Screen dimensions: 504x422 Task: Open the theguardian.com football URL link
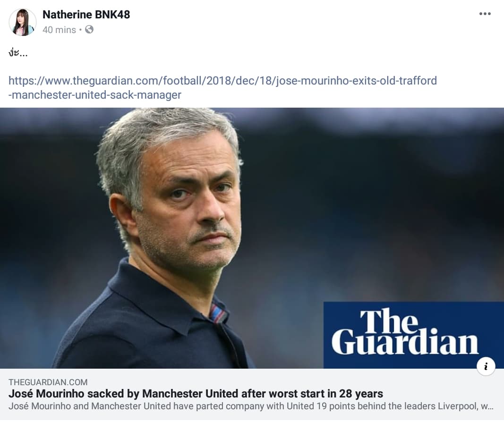(x=223, y=81)
